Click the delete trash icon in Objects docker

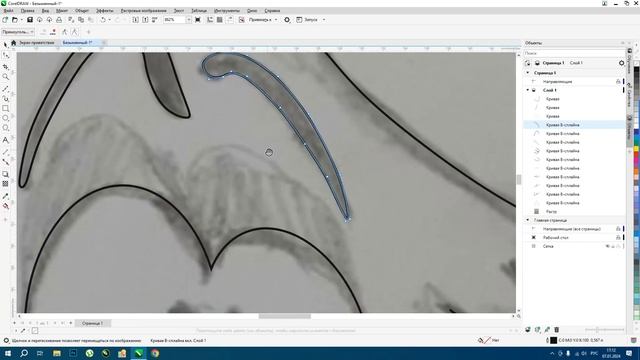coord(557,329)
